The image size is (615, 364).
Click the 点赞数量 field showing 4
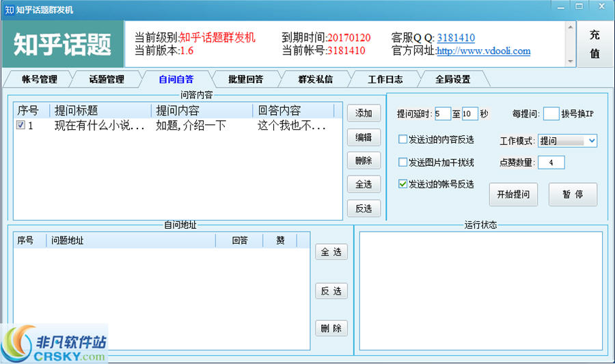(x=551, y=163)
